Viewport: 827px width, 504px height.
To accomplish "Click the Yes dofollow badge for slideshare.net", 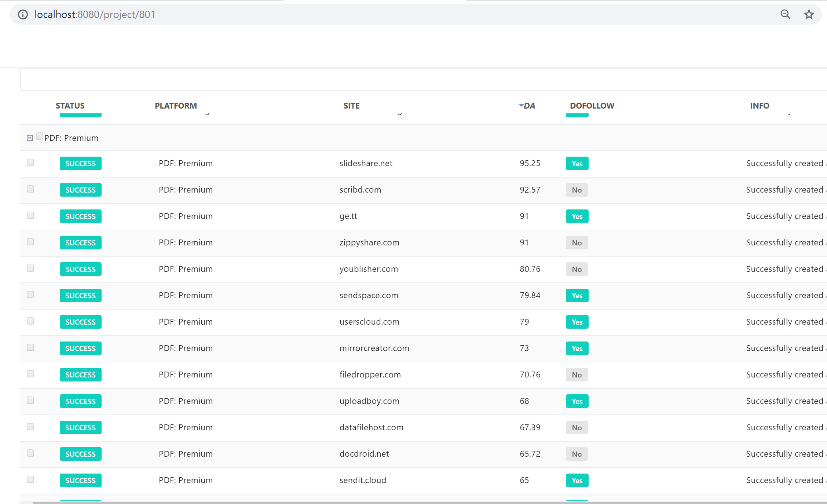I will tap(577, 164).
